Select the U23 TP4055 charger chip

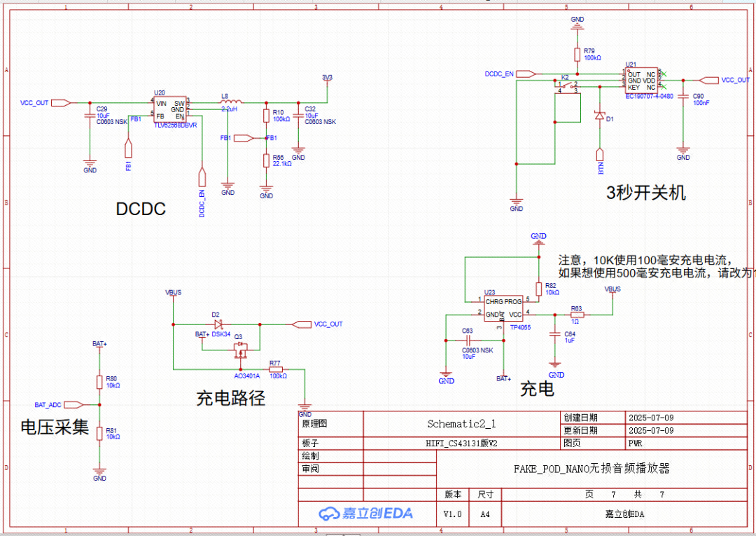click(503, 308)
